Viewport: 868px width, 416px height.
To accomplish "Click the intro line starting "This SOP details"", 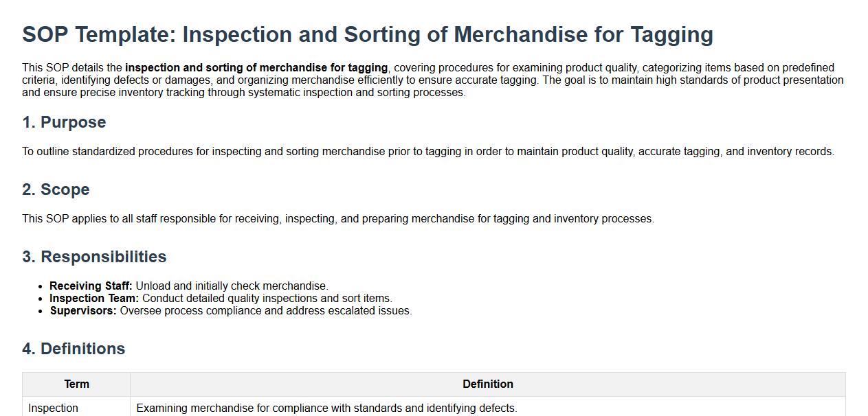I will tap(73, 68).
